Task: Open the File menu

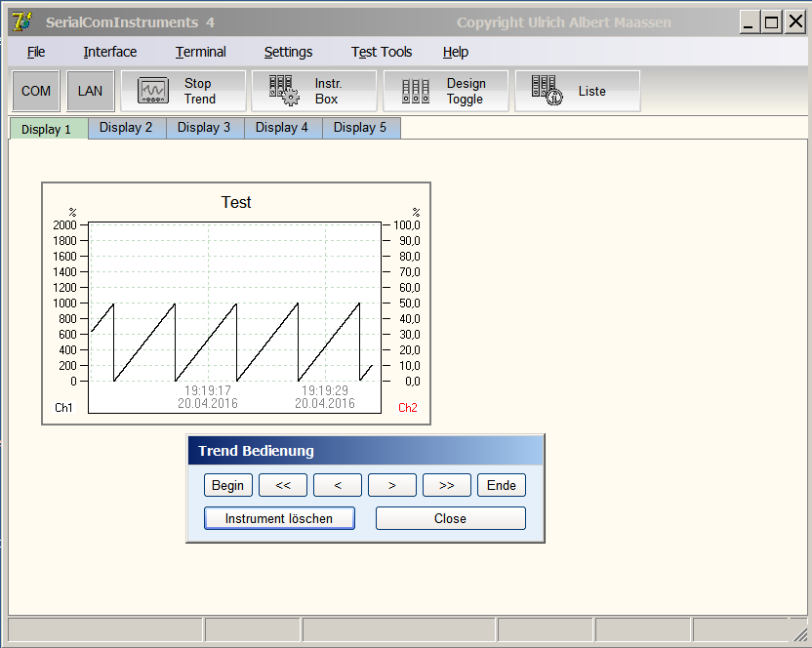Action: (36, 52)
